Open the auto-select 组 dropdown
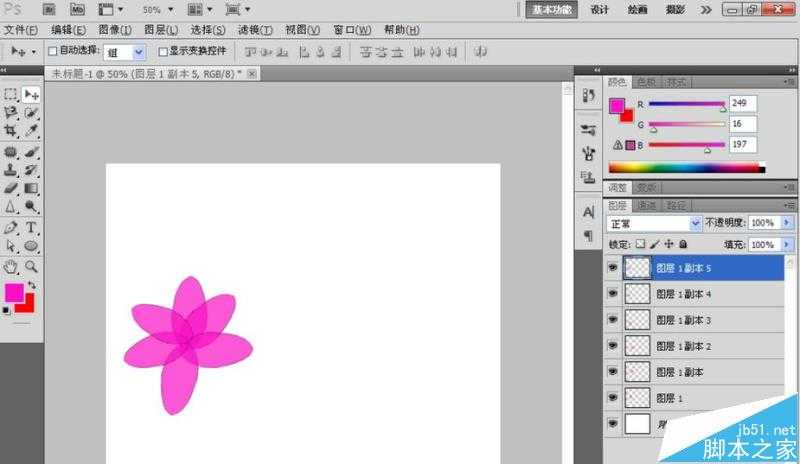 pyautogui.click(x=138, y=51)
